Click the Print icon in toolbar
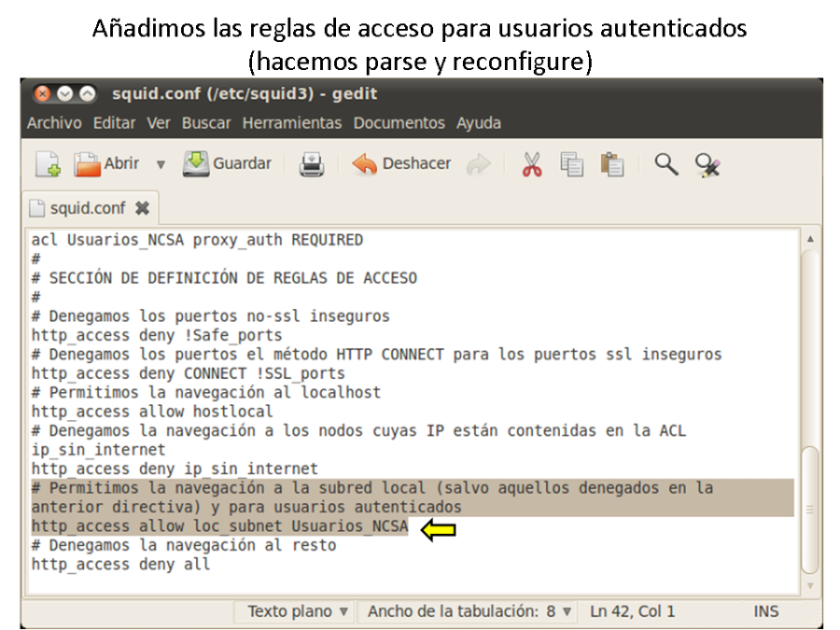Image resolution: width=840 pixels, height=630 pixels. click(311, 165)
